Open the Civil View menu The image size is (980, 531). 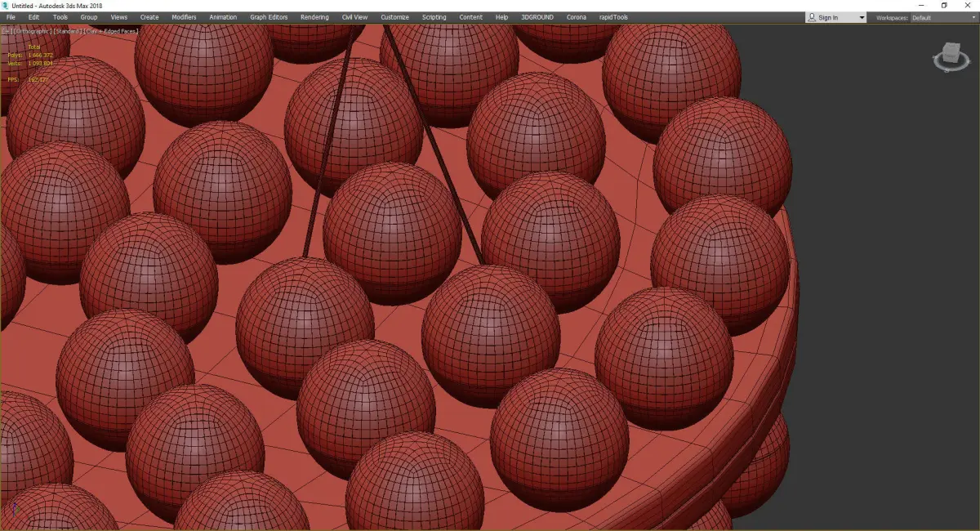(x=354, y=17)
